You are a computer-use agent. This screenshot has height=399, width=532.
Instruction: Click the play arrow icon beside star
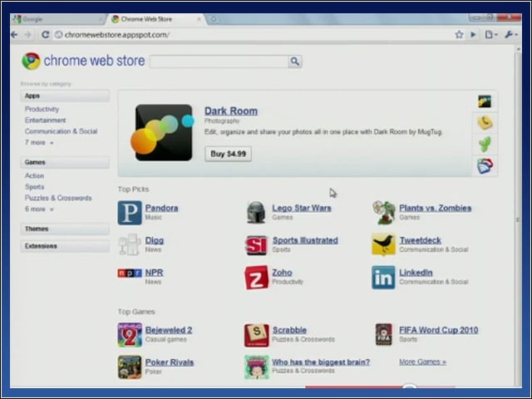tap(473, 34)
